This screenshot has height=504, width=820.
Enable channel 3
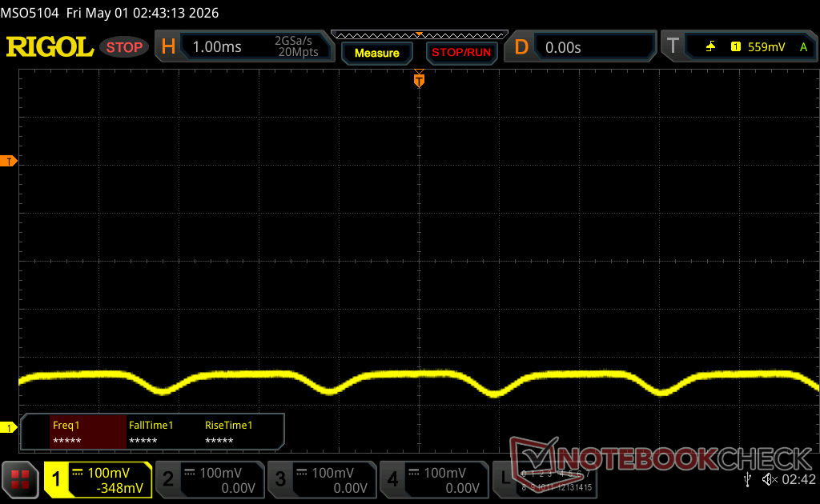tap(322, 479)
